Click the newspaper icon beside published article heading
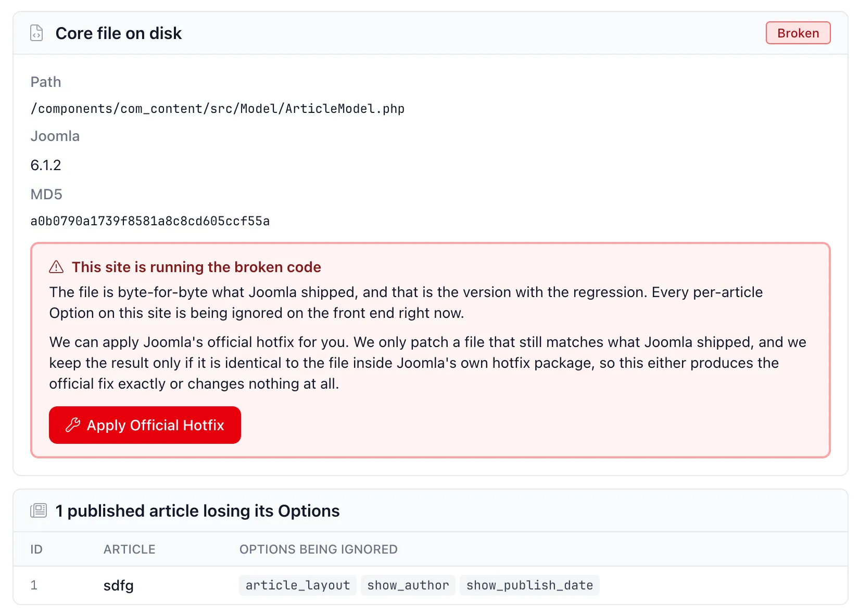The image size is (859, 616). pos(39,510)
